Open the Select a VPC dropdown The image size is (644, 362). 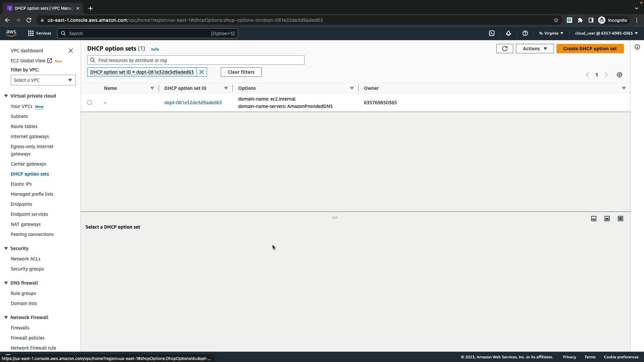coord(43,80)
